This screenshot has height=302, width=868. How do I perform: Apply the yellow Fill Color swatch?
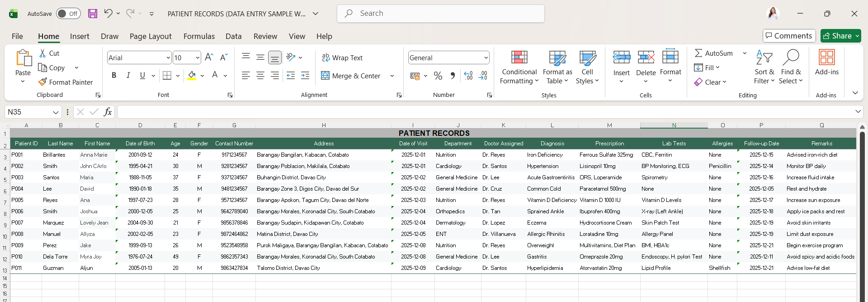192,76
